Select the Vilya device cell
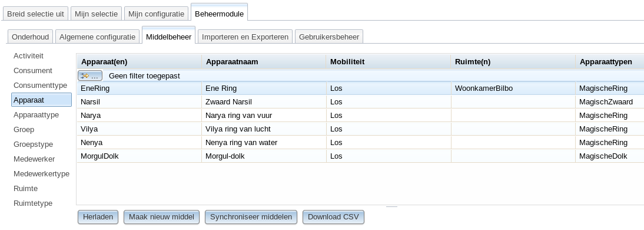This screenshot has height=230, width=644. tap(140, 129)
